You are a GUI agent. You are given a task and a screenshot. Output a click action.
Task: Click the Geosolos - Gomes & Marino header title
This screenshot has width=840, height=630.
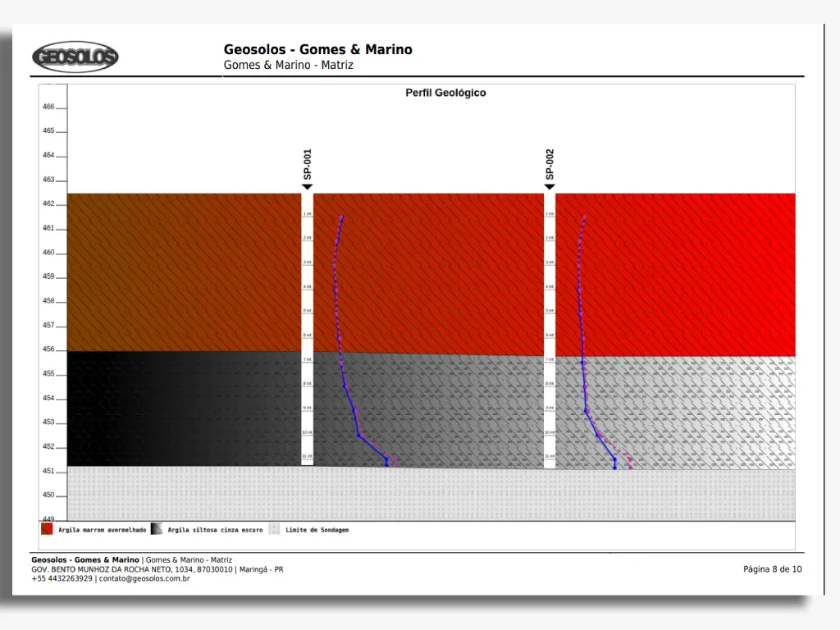coord(317,50)
